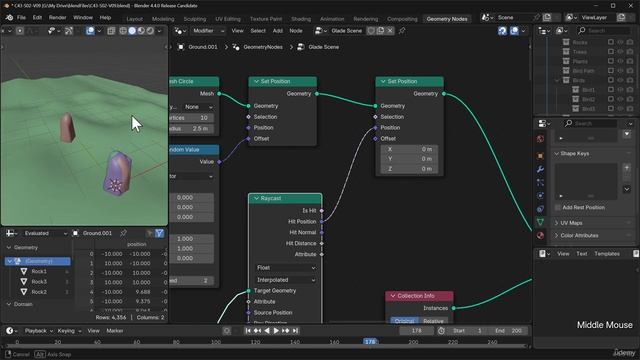Browse node groups next to Glade Scene

(x=320, y=31)
